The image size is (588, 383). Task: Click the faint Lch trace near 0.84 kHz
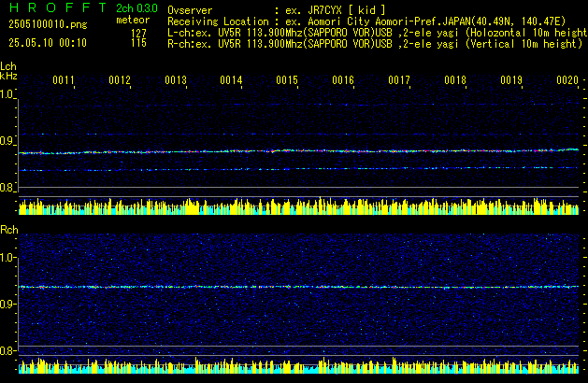[x=298, y=169]
